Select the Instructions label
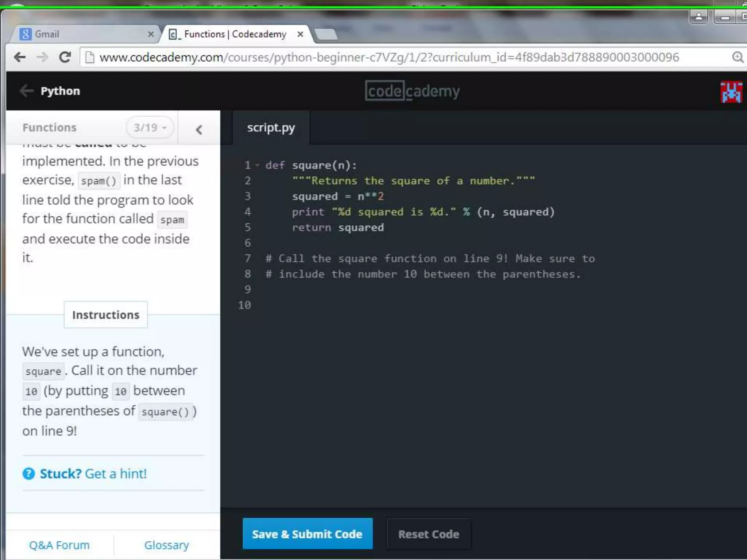Screen dimensions: 747x560 (x=106, y=315)
